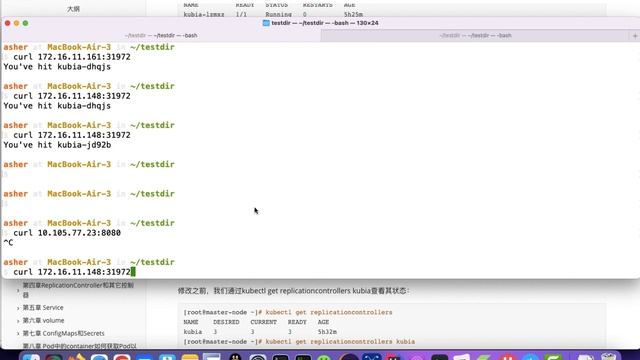The image size is (640, 360).
Task: Click ready value '1/1' in background document
Action: (x=241, y=14)
